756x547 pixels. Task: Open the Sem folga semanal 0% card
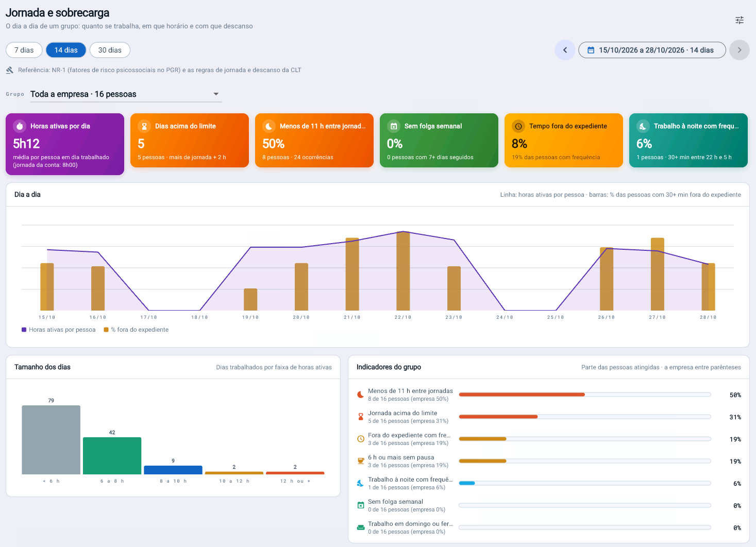pyautogui.click(x=439, y=140)
